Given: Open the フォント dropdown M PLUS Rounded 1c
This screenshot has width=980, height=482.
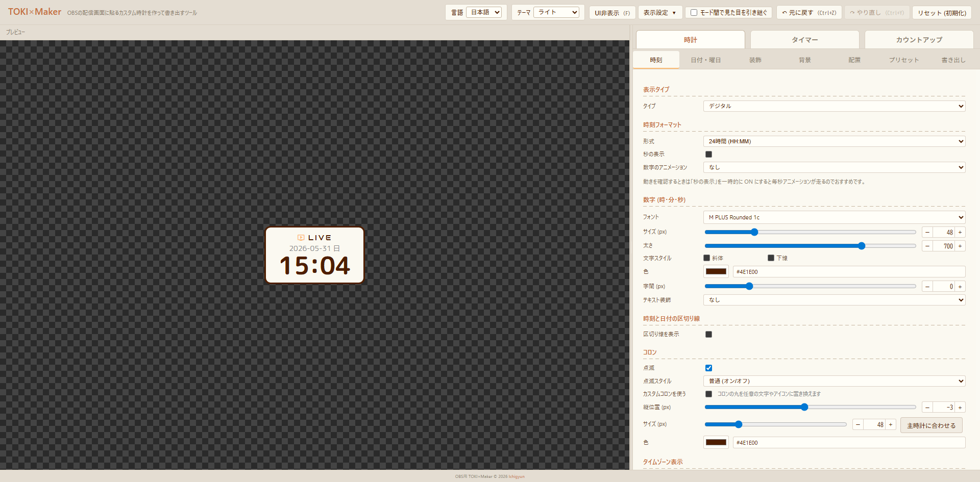Looking at the screenshot, I should [834, 217].
